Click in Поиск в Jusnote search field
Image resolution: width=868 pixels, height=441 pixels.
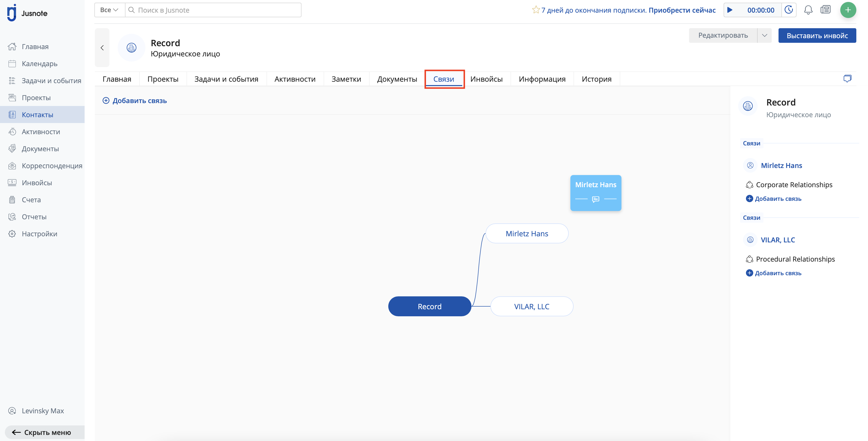216,10
